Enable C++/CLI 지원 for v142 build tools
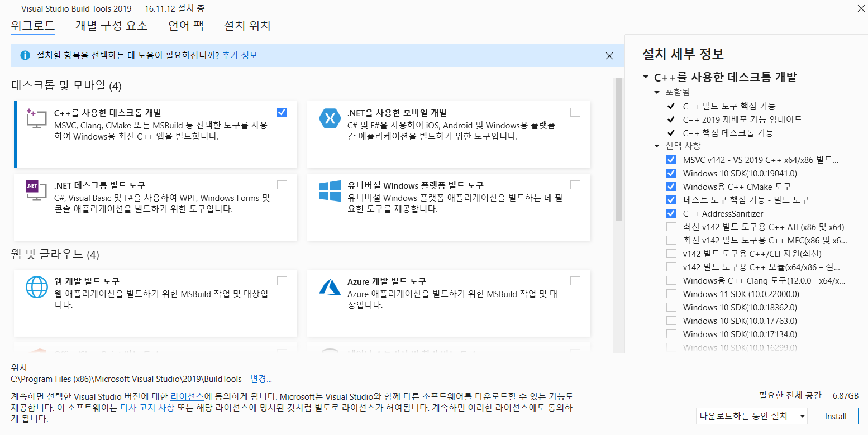Viewport: 868px width, 435px height. pyautogui.click(x=671, y=254)
